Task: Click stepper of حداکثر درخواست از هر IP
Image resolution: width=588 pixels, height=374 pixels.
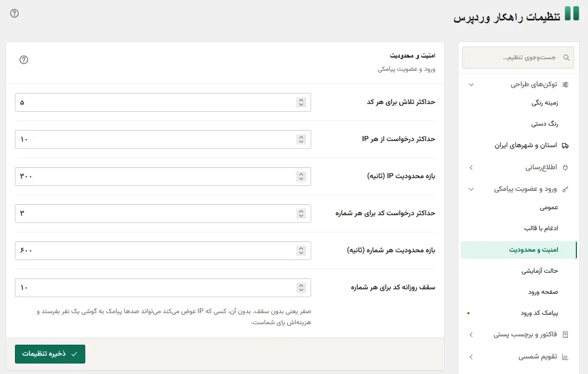Action: point(301,139)
